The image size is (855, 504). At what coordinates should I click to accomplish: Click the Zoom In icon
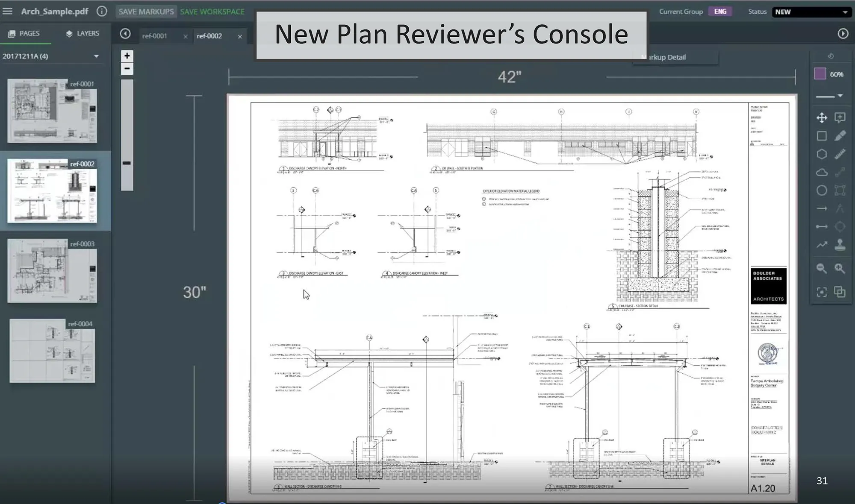[x=840, y=268]
